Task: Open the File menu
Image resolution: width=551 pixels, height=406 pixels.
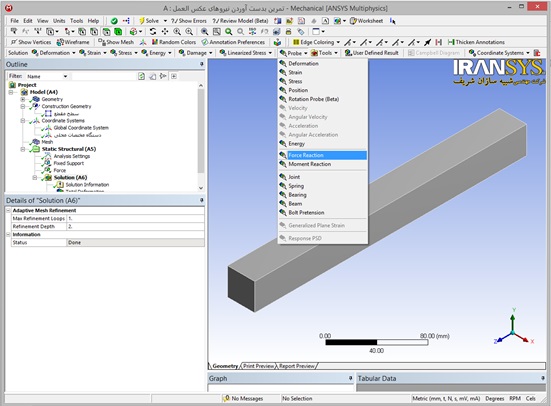Action: [14, 21]
